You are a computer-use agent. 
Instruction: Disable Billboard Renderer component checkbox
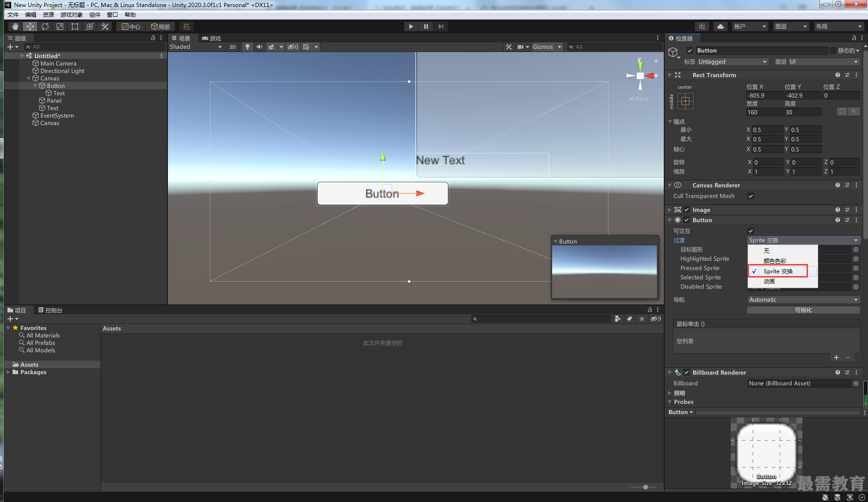[x=687, y=373]
